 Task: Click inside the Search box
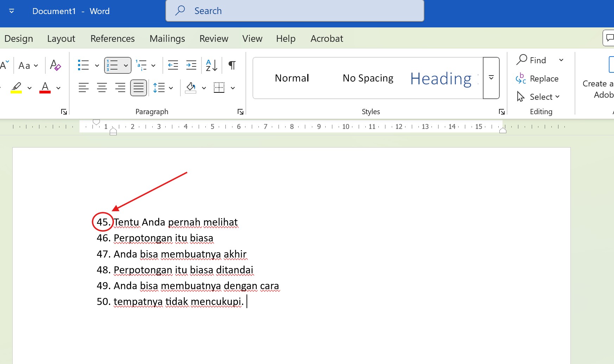click(x=295, y=11)
